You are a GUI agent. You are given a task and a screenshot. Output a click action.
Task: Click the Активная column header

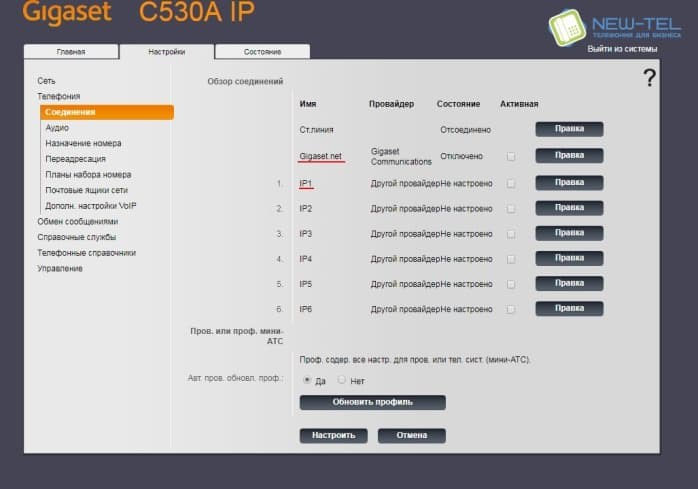[x=519, y=104]
